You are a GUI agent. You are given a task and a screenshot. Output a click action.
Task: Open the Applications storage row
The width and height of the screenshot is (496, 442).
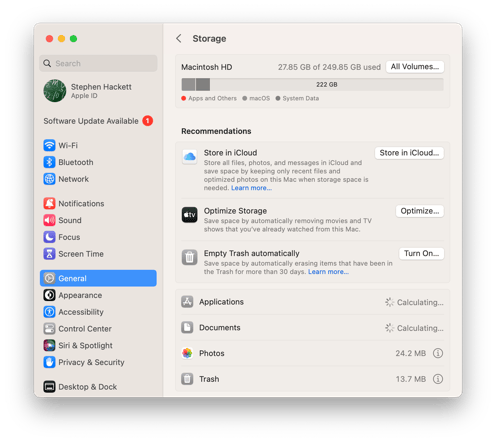(312, 302)
